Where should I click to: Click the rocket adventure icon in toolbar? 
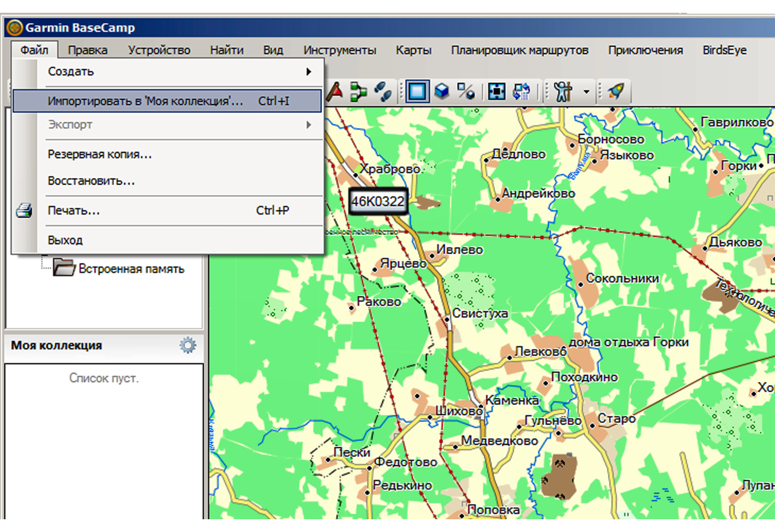pyautogui.click(x=616, y=91)
